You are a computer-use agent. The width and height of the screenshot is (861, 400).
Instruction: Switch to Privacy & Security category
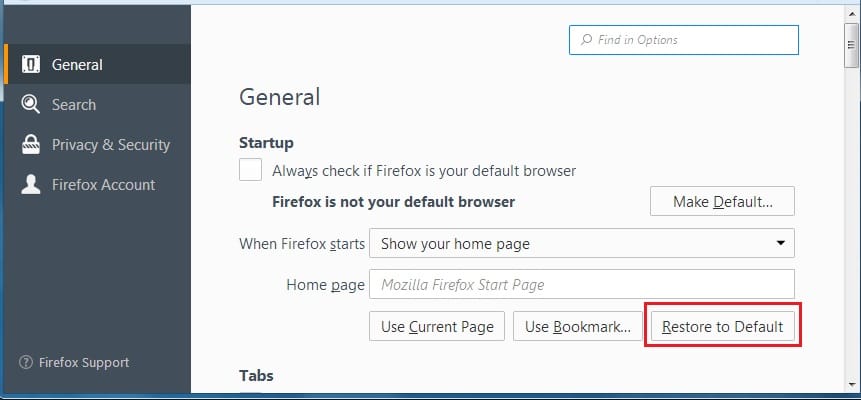[x=110, y=145]
